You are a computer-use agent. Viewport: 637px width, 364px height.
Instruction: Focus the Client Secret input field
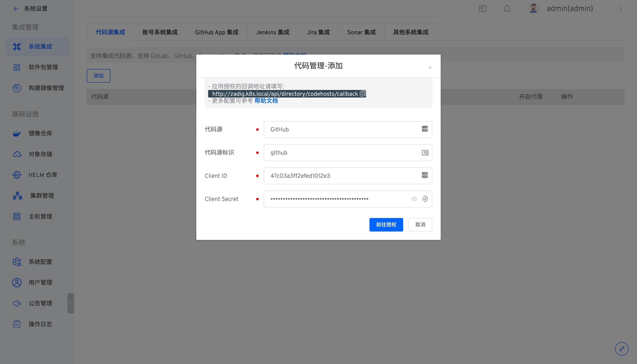tap(348, 199)
